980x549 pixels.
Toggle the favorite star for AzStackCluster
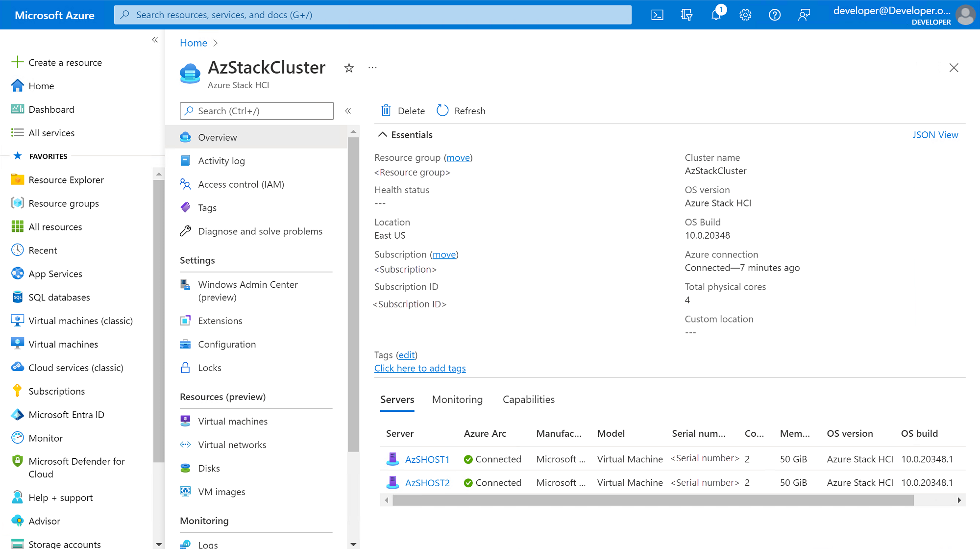click(x=349, y=67)
